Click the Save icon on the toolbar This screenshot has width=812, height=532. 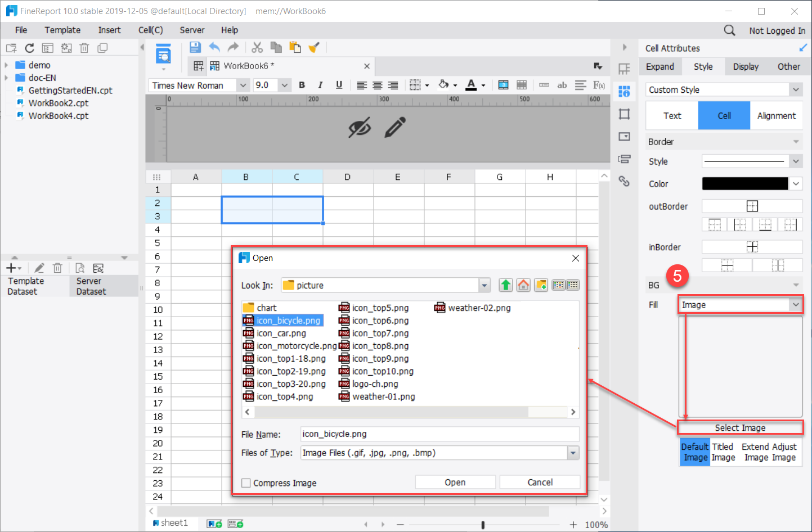194,48
